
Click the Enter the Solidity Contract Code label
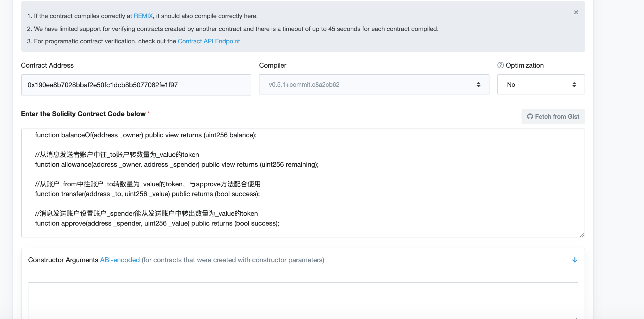83,114
